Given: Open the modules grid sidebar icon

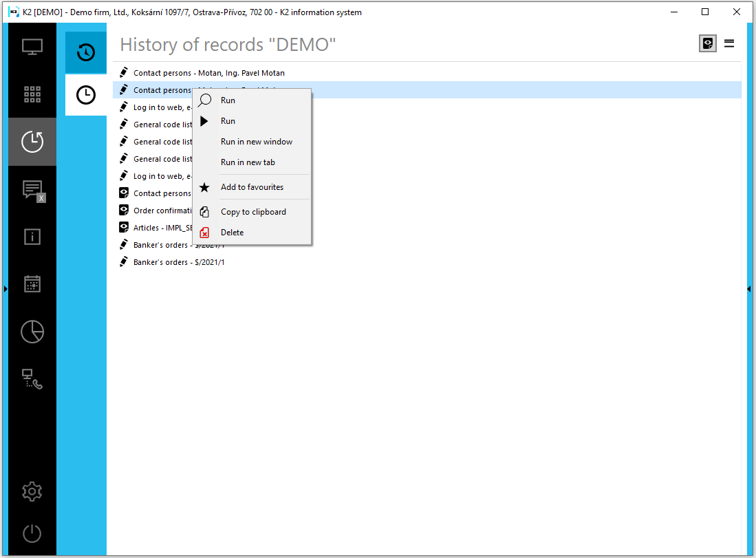Looking at the screenshot, I should [32, 94].
